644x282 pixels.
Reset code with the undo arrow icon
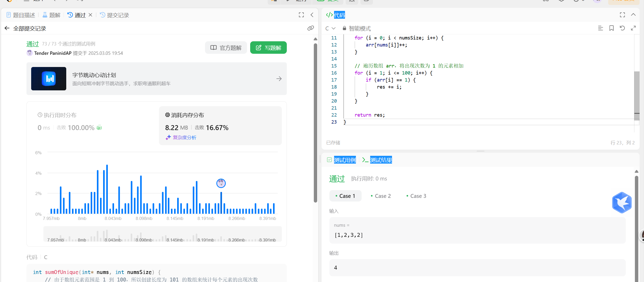[x=622, y=28]
